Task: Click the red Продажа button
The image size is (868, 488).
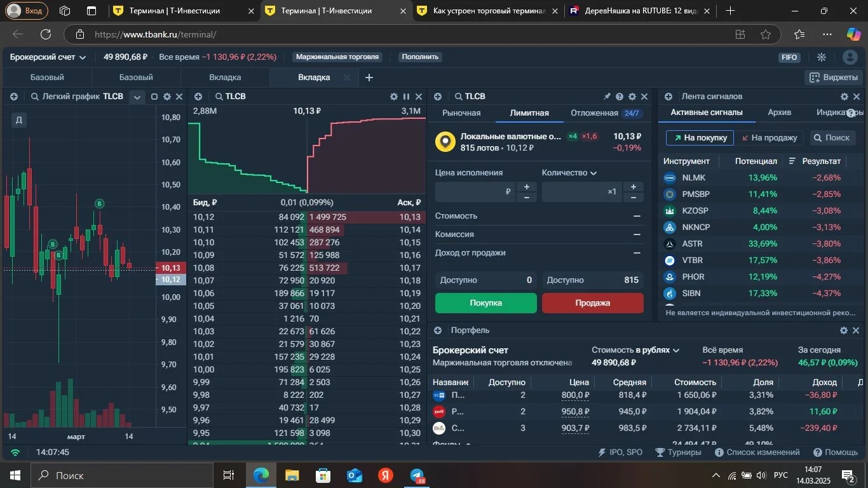Action: click(593, 303)
